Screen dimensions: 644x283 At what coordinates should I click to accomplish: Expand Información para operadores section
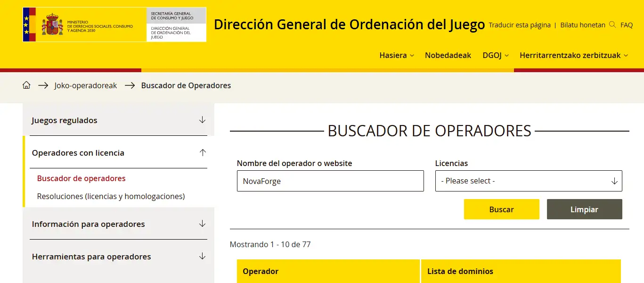[119, 224]
